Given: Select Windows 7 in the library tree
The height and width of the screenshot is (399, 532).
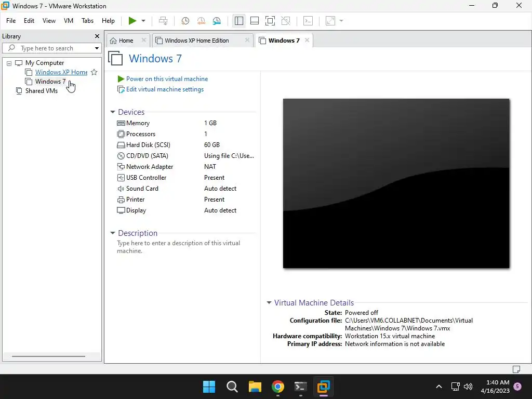Looking at the screenshot, I should pos(50,82).
